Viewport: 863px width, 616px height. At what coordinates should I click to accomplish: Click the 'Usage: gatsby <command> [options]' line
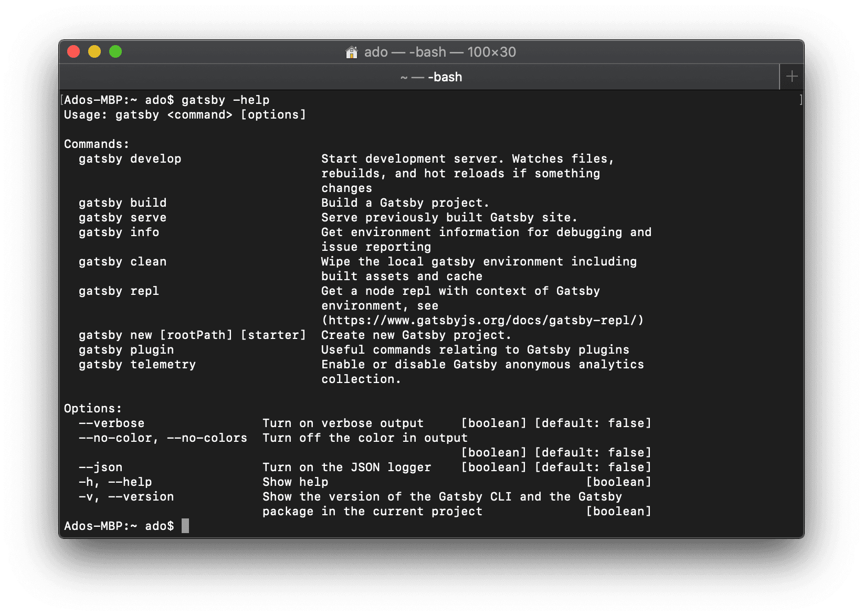(x=185, y=114)
